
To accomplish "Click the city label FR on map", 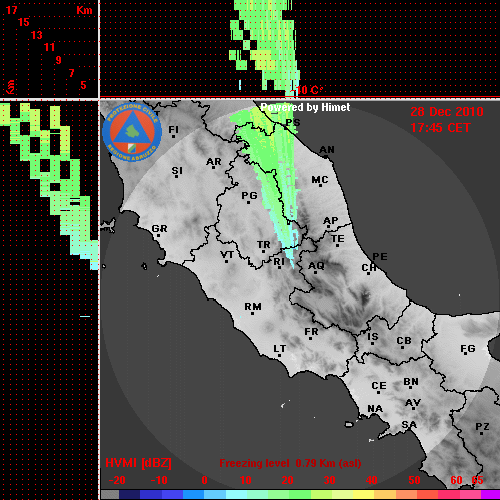I will (311, 332).
